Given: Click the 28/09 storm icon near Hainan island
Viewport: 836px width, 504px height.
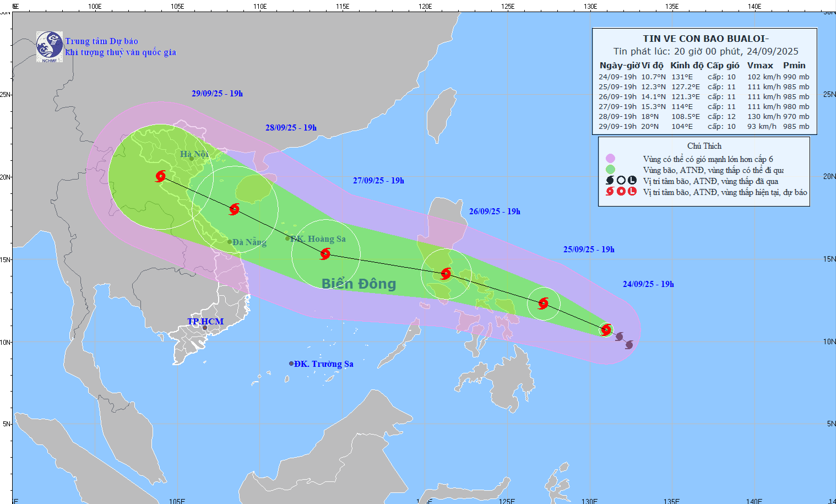Looking at the screenshot, I should pyautogui.click(x=235, y=209).
